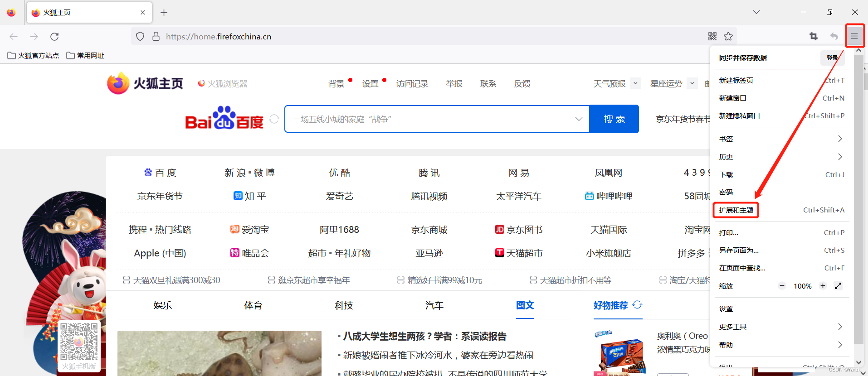Open the 京东图书 site link
This screenshot has width=868, height=376.
point(519,230)
